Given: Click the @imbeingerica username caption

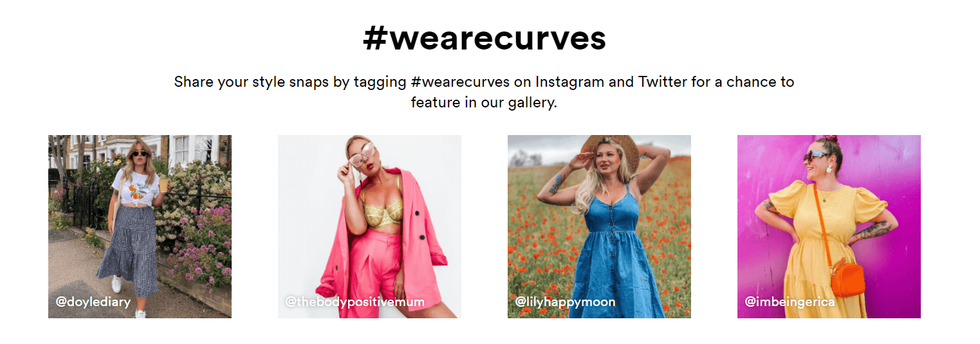Looking at the screenshot, I should click(x=790, y=302).
